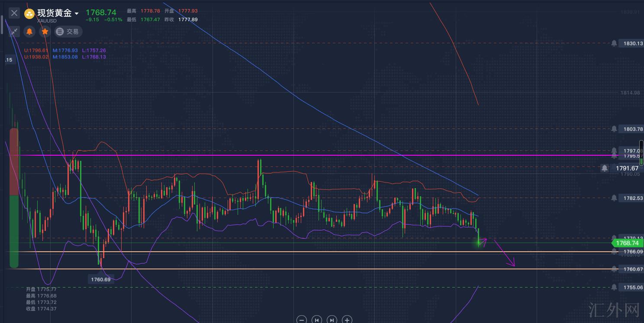Click the vertical slider on right edge
This screenshot has height=323, width=644.
(x=641, y=152)
